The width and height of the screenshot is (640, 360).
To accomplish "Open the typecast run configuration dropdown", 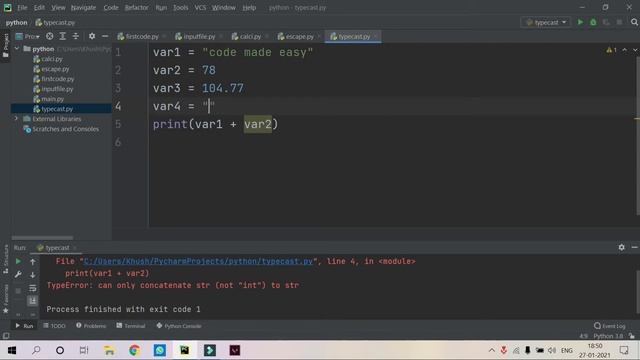I will (x=546, y=22).
